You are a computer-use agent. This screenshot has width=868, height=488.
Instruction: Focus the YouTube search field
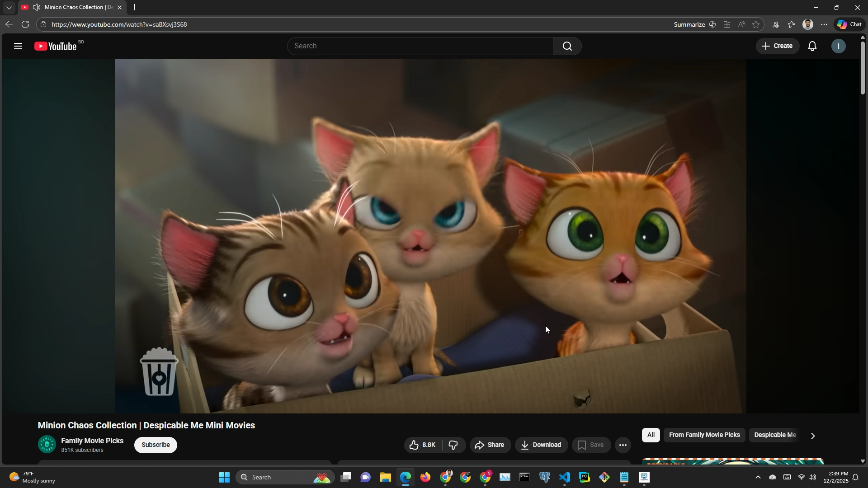[x=420, y=46]
